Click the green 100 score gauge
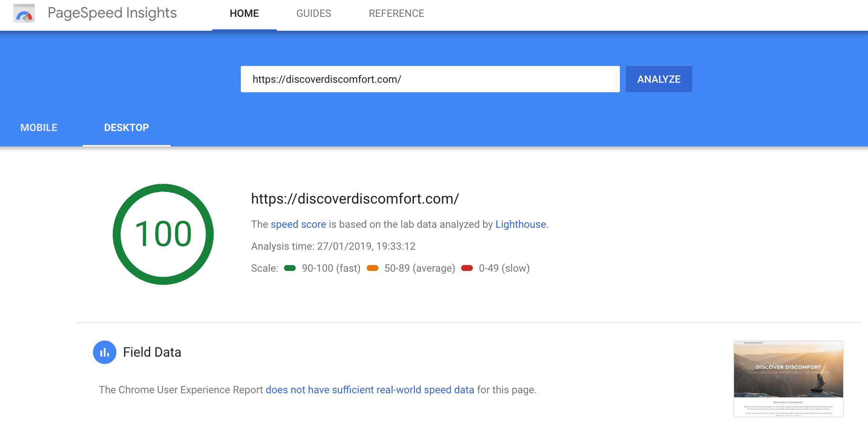 [163, 234]
